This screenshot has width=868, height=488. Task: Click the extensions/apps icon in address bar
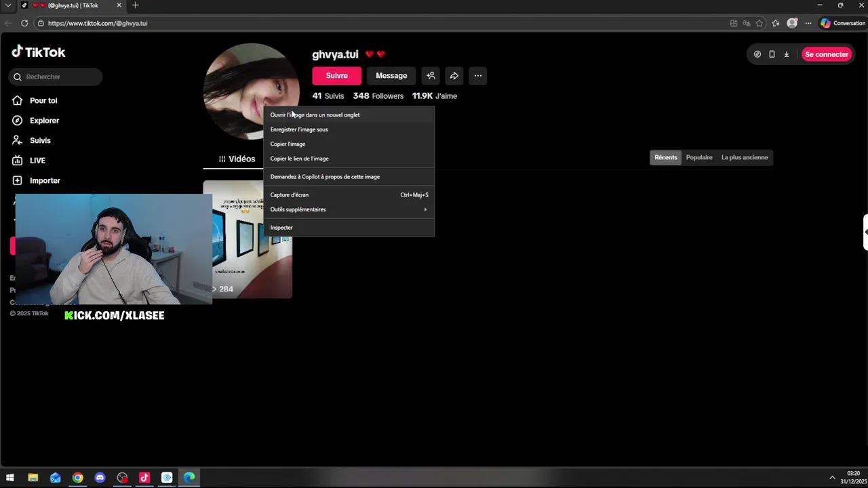click(734, 23)
